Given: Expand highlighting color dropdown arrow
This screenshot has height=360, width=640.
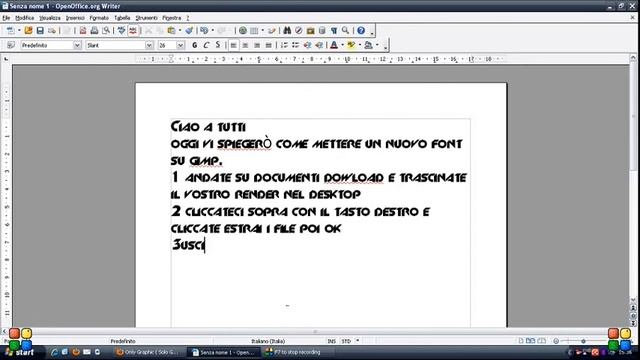Looking at the screenshot, I should point(360,45).
